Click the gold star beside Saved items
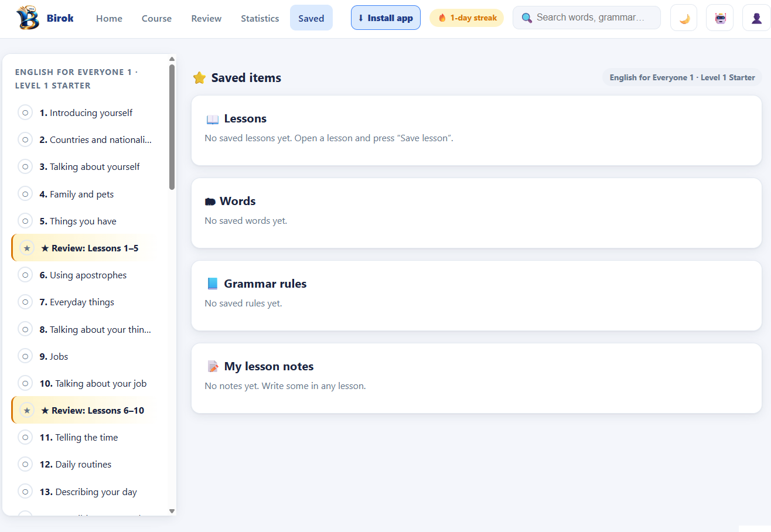This screenshot has height=532, width=771. (200, 78)
